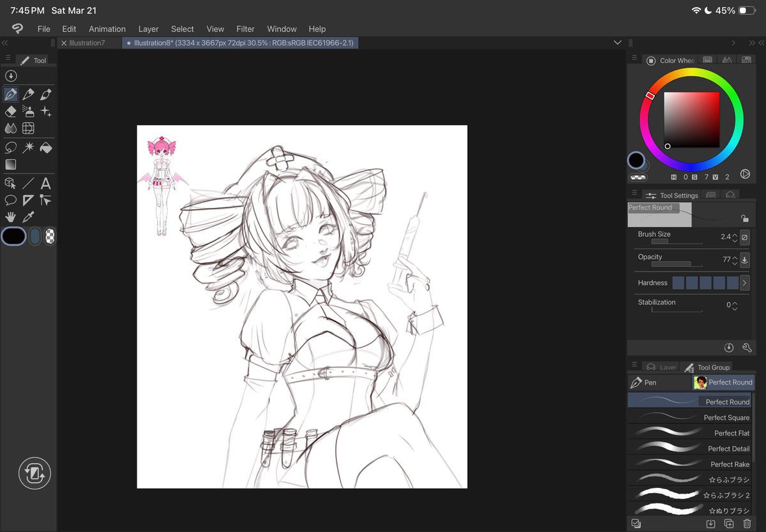The height and width of the screenshot is (532, 766).
Task: Adjust Opacity value stepper arrows
Action: tap(735, 260)
